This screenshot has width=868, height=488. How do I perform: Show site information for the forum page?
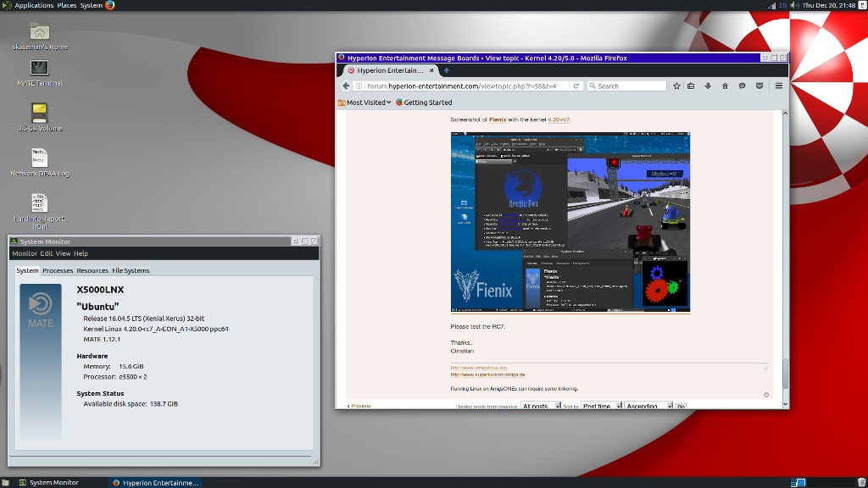click(x=359, y=86)
